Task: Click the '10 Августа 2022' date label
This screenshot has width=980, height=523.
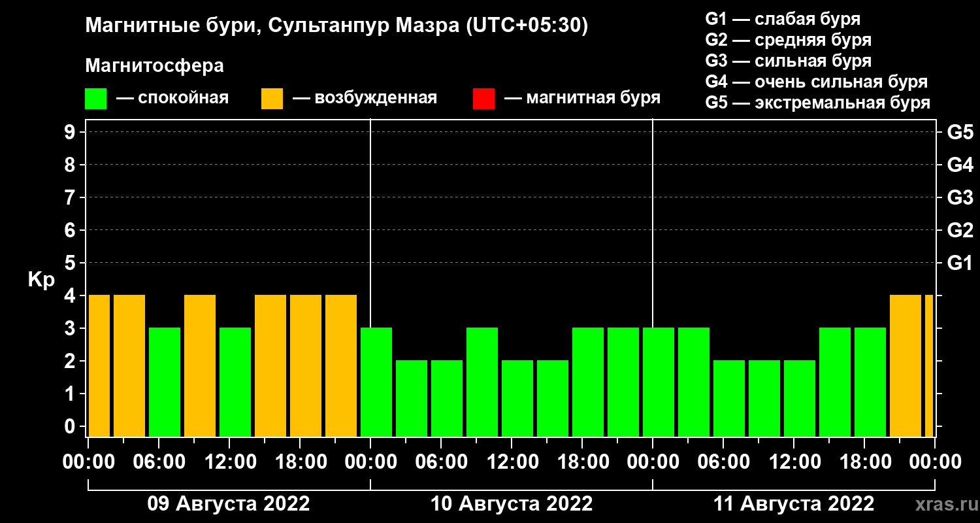Action: click(512, 504)
